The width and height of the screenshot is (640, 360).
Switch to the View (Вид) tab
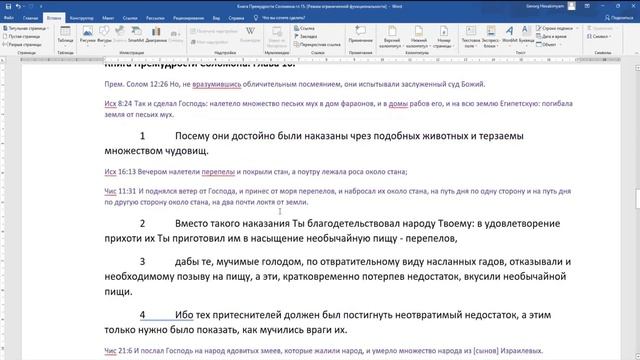click(216, 18)
